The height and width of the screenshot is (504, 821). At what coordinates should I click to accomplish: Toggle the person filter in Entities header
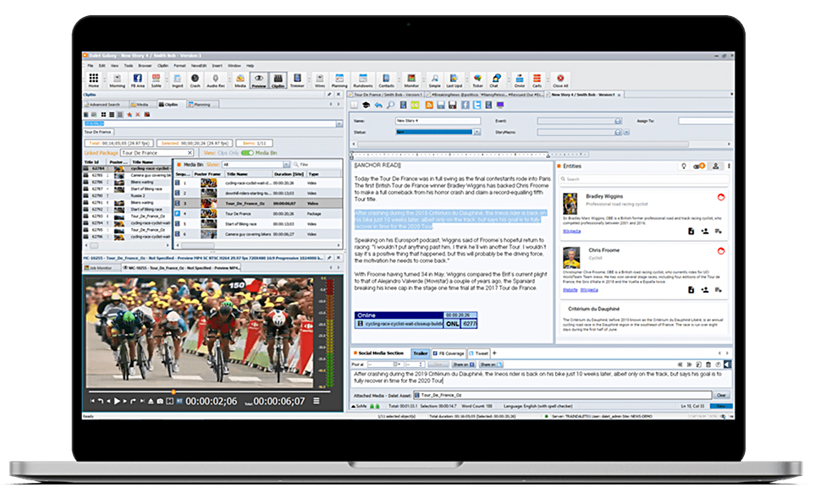[715, 166]
